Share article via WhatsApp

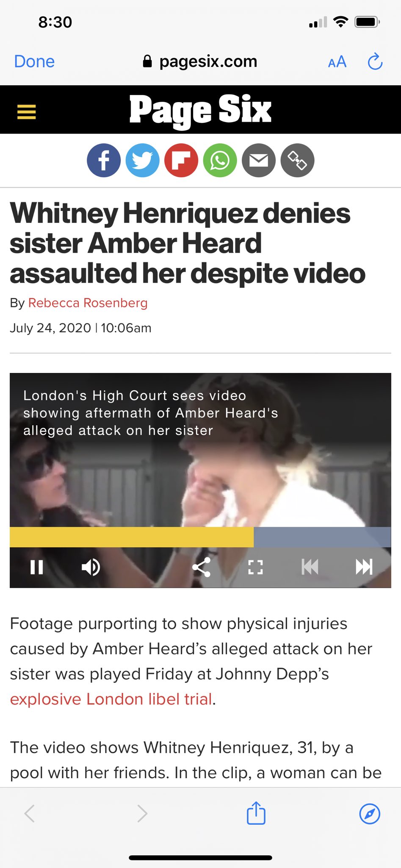220,160
